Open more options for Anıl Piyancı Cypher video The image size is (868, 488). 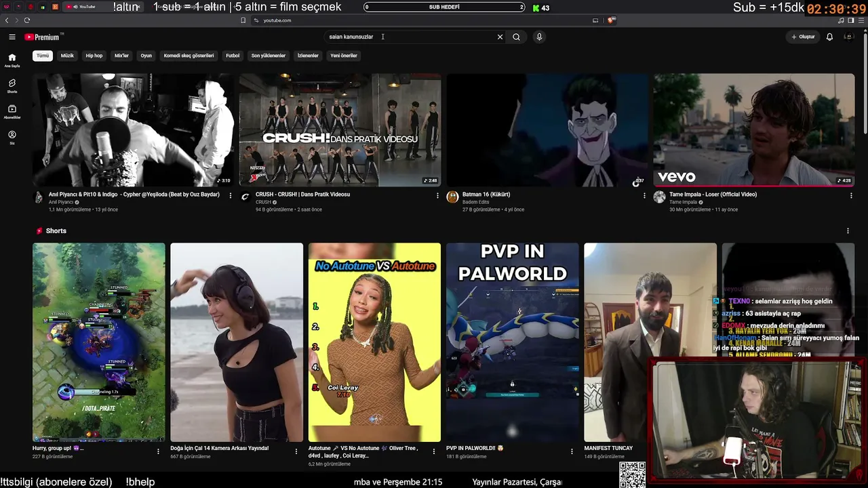pos(231,196)
